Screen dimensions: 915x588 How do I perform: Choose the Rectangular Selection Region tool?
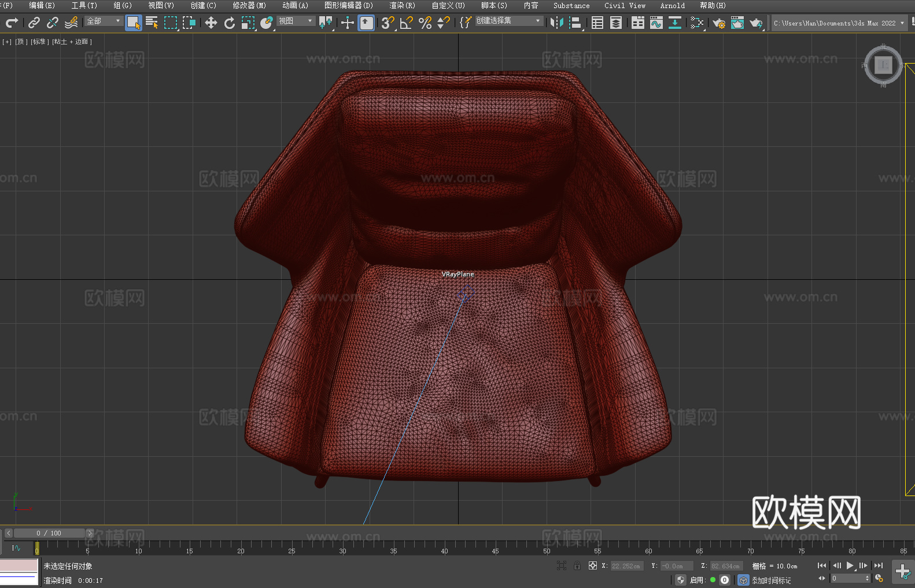(171, 23)
